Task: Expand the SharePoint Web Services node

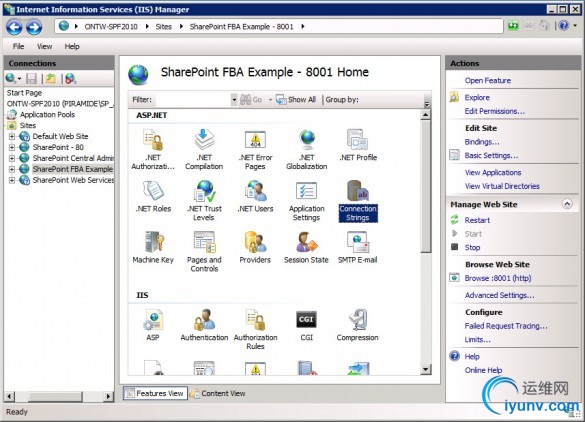Action: pos(12,180)
